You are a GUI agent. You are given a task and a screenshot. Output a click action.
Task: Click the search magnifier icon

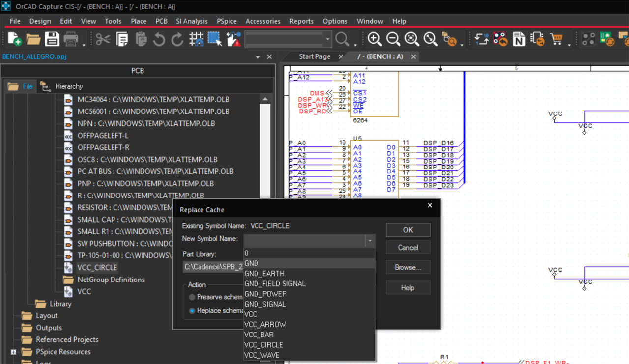coord(342,39)
